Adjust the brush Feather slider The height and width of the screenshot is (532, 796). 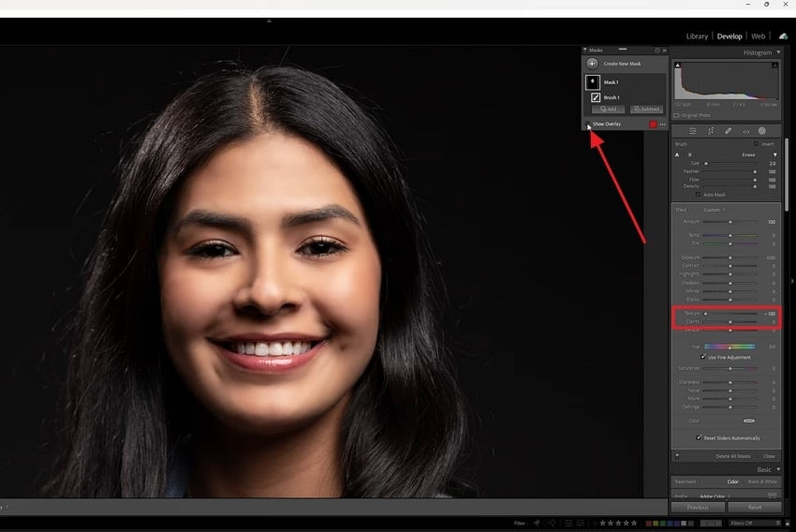pos(755,171)
